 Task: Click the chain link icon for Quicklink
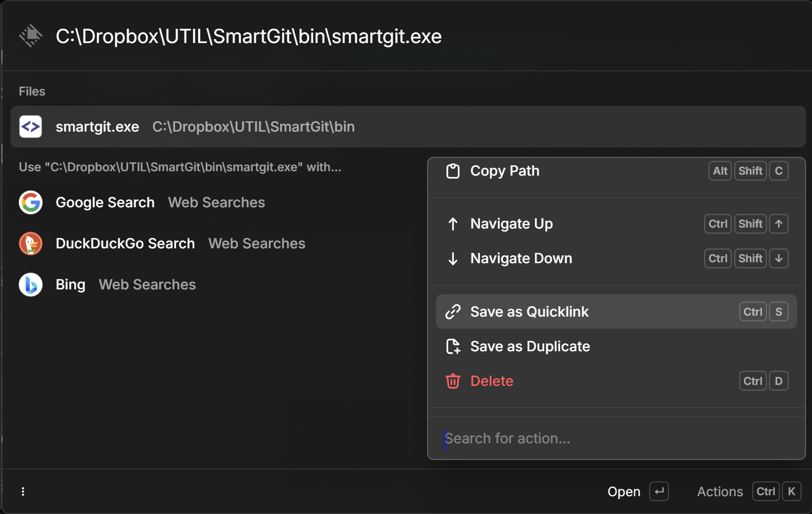(453, 312)
